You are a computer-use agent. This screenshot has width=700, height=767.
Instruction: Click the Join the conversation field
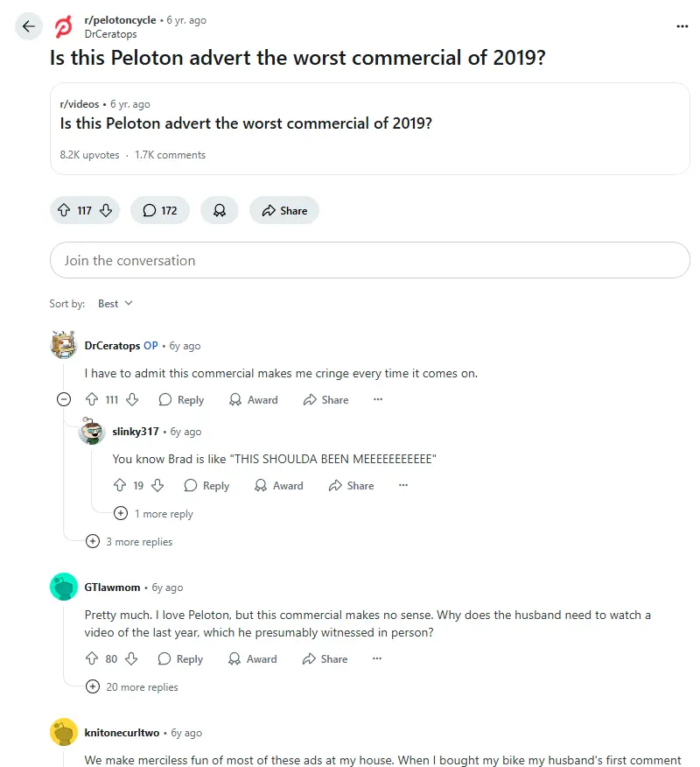click(370, 260)
